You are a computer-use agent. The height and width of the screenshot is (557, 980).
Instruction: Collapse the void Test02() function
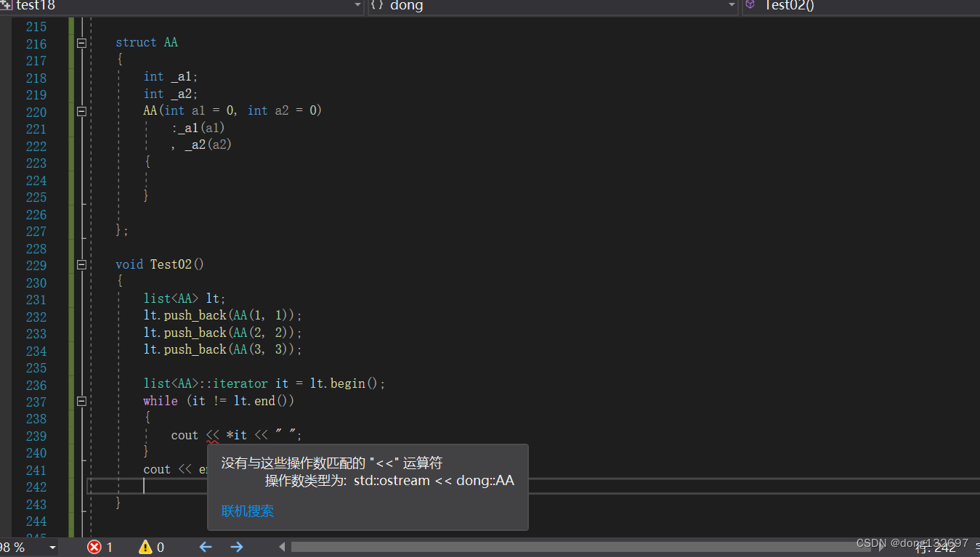pyautogui.click(x=81, y=264)
